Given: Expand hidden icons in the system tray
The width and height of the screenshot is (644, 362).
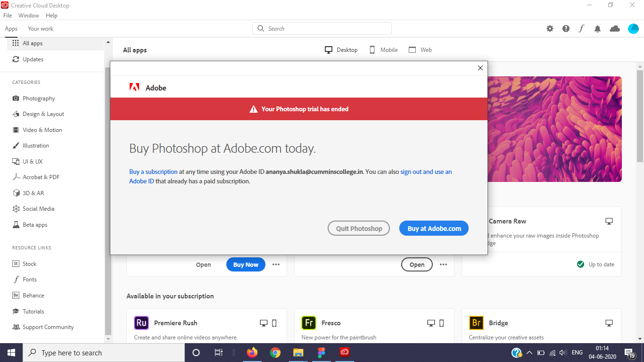Looking at the screenshot, I should pyautogui.click(x=529, y=352).
